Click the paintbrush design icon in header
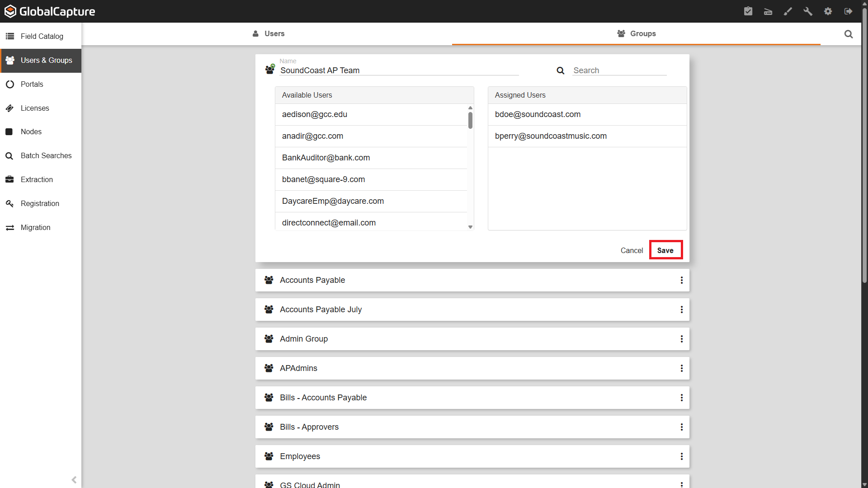This screenshot has width=868, height=488. click(x=788, y=11)
